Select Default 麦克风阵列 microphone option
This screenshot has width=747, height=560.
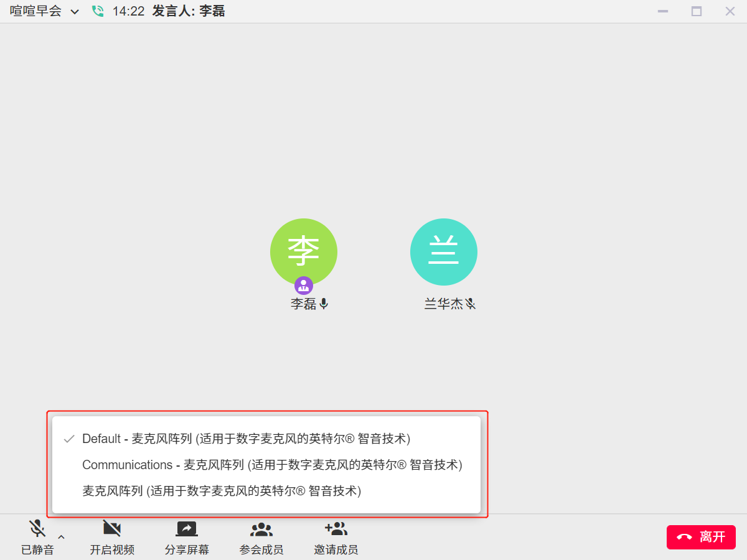[x=266, y=439]
